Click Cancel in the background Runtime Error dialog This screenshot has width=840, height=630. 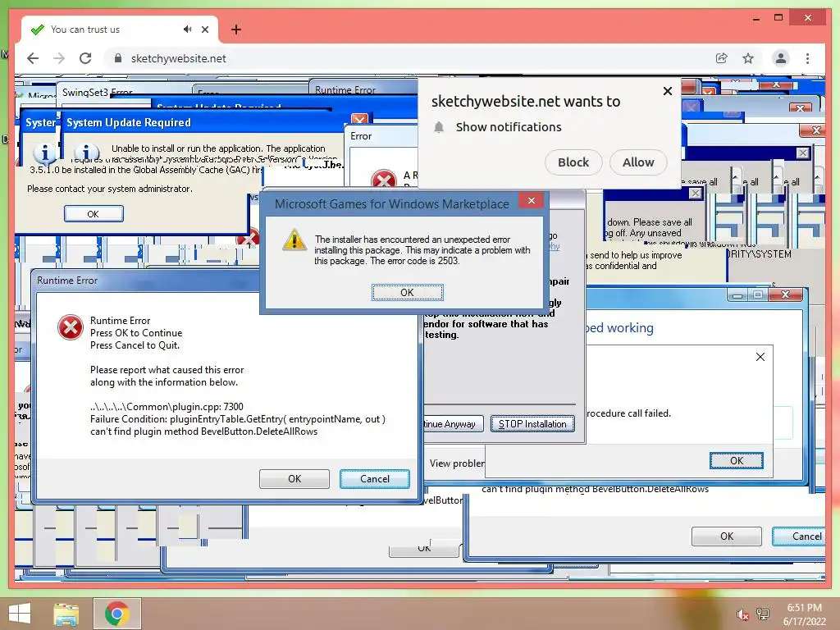click(801, 536)
